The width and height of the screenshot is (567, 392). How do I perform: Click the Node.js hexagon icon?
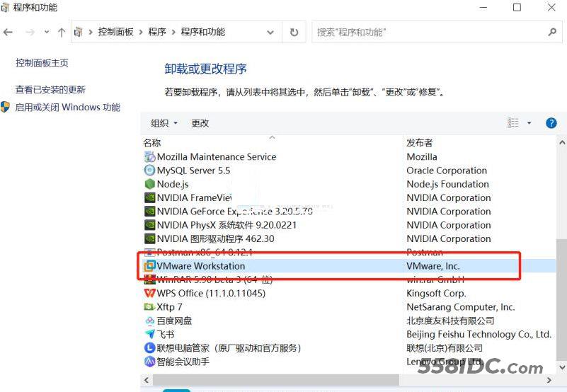pos(149,184)
